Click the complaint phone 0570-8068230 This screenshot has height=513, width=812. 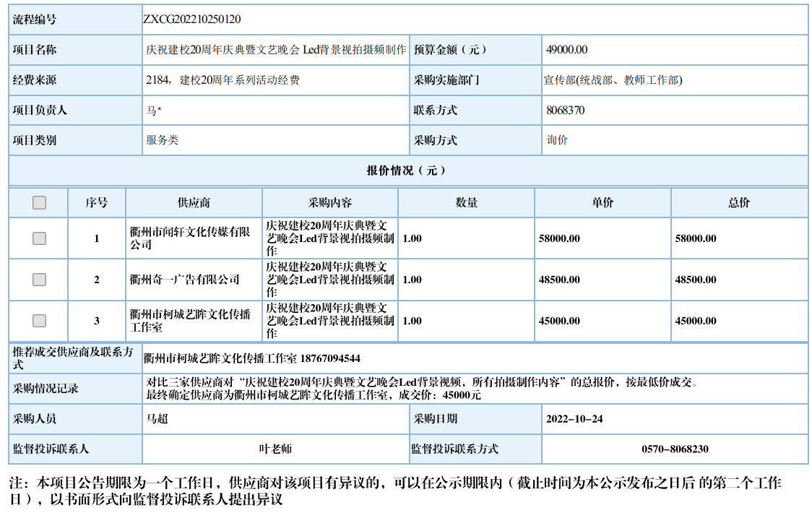[675, 449]
